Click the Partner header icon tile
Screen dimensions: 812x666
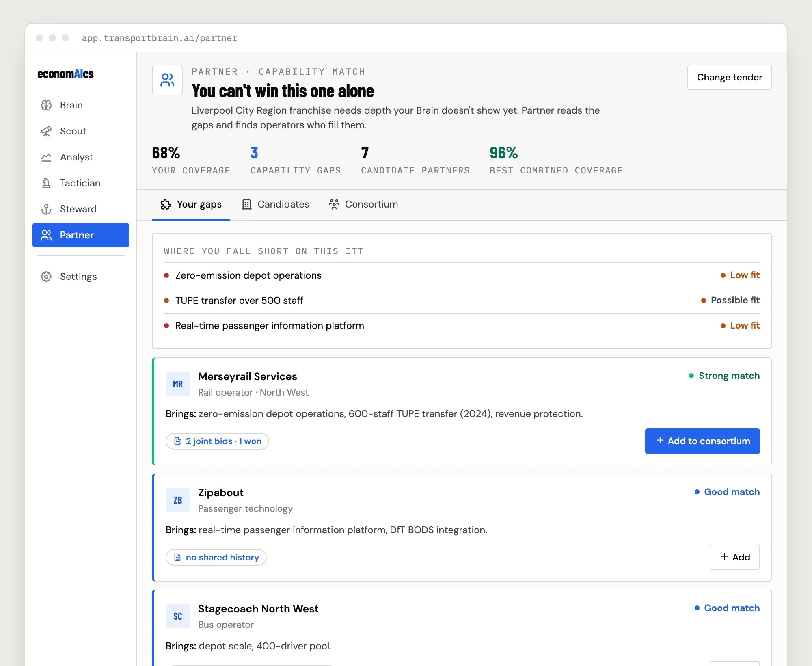click(x=167, y=80)
